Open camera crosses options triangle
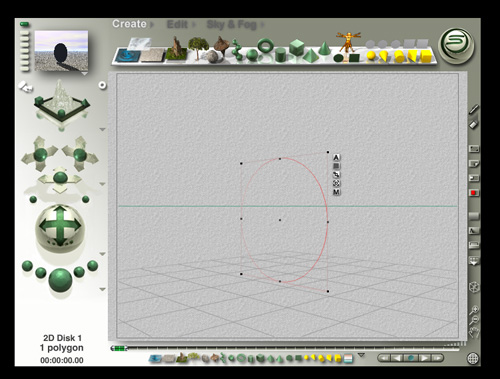The height and width of the screenshot is (379, 500). (103, 184)
